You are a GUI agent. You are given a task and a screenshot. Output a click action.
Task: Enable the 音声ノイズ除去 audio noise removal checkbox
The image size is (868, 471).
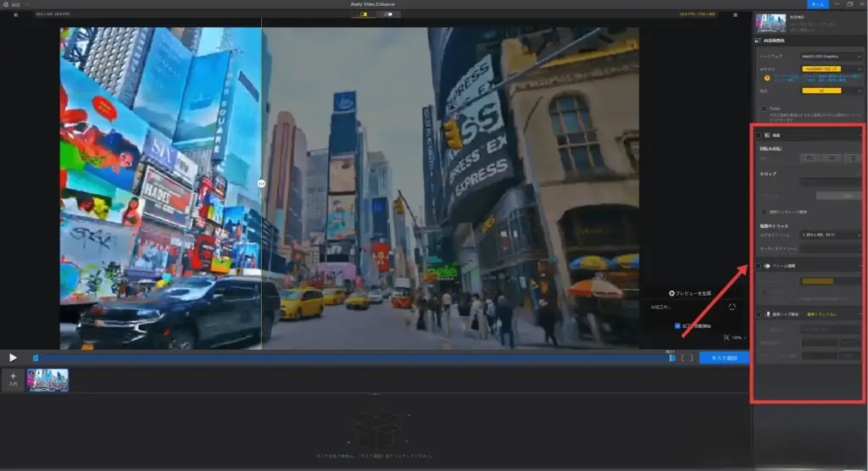(x=759, y=314)
